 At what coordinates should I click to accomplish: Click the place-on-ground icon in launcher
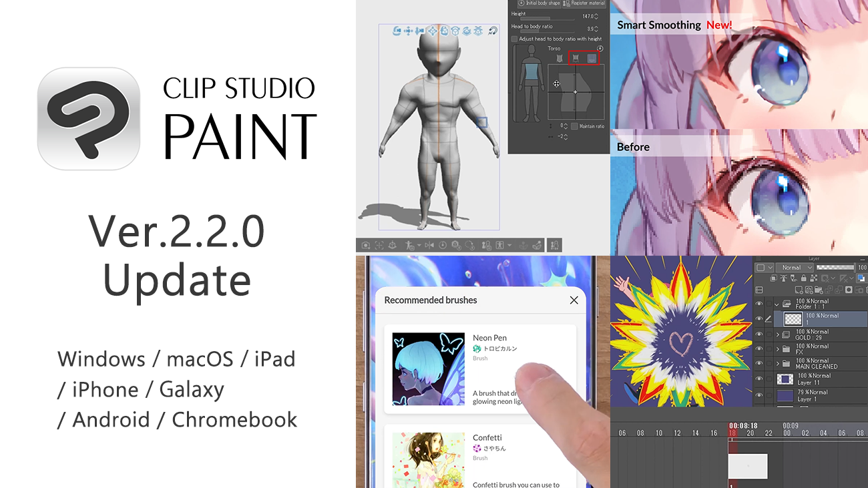tap(393, 245)
